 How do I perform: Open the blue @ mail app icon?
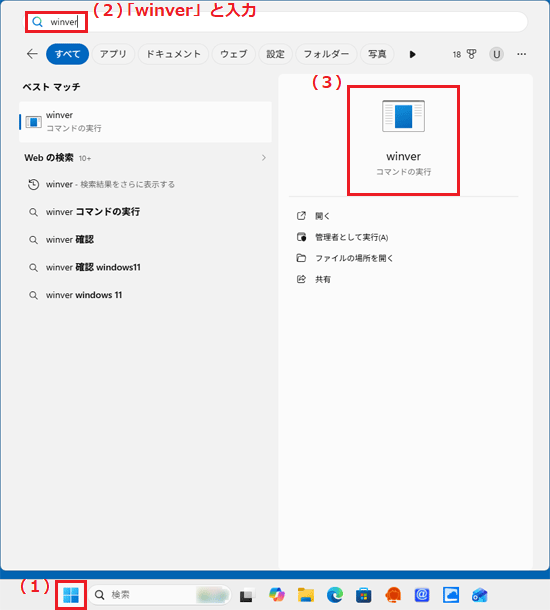(422, 595)
